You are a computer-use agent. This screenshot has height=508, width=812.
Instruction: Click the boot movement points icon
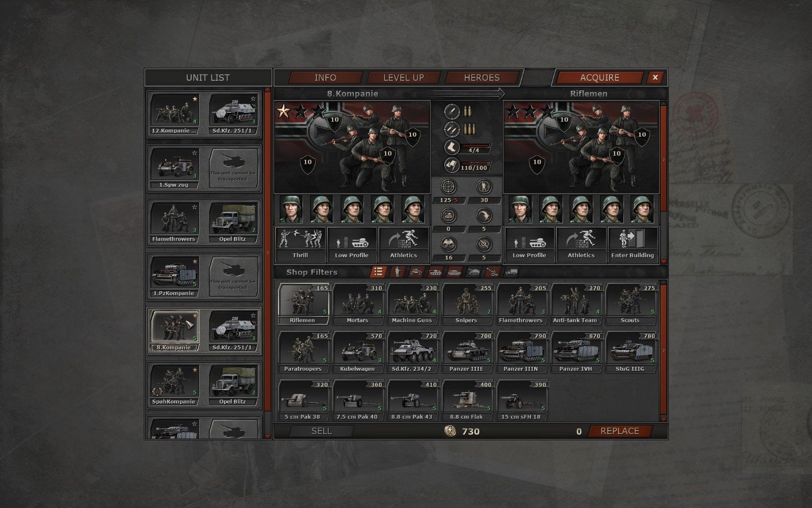[452, 148]
